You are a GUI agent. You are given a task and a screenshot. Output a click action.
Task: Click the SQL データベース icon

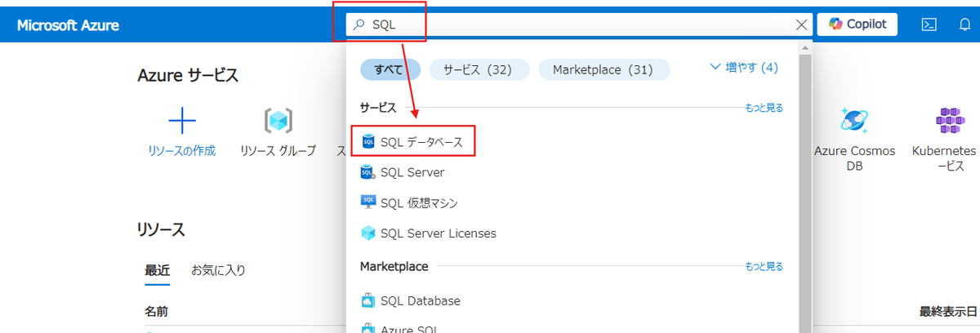pos(368,142)
